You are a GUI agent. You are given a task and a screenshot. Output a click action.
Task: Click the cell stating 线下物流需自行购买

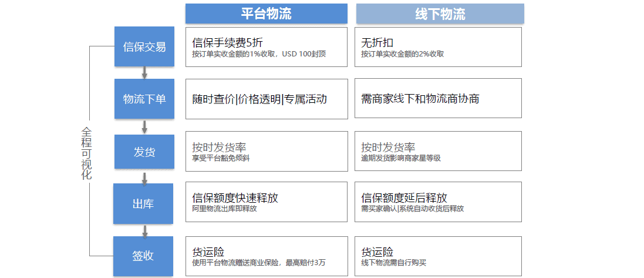point(438,256)
